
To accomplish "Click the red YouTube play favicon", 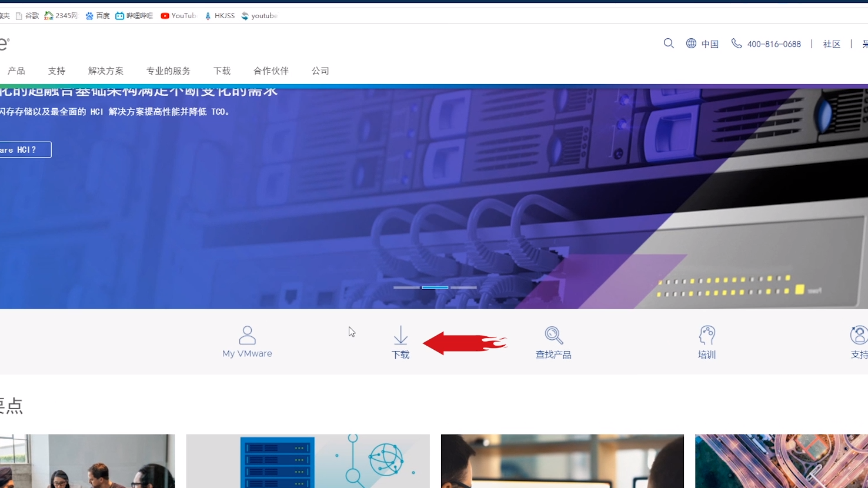I will [165, 16].
